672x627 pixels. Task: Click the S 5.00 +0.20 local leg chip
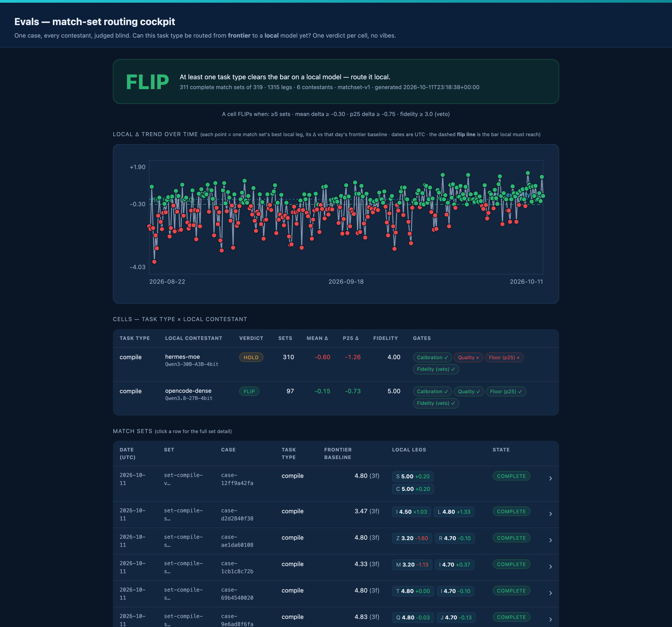pos(413,476)
